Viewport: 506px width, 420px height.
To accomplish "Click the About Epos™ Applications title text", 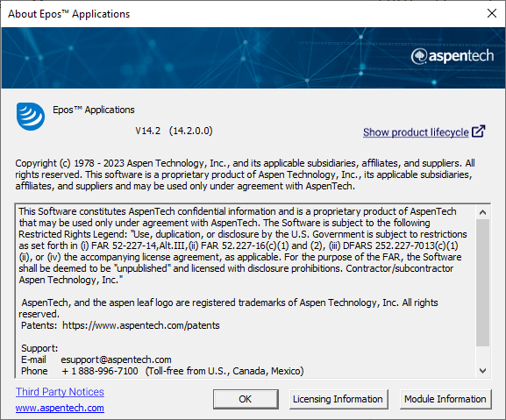I will tap(69, 14).
